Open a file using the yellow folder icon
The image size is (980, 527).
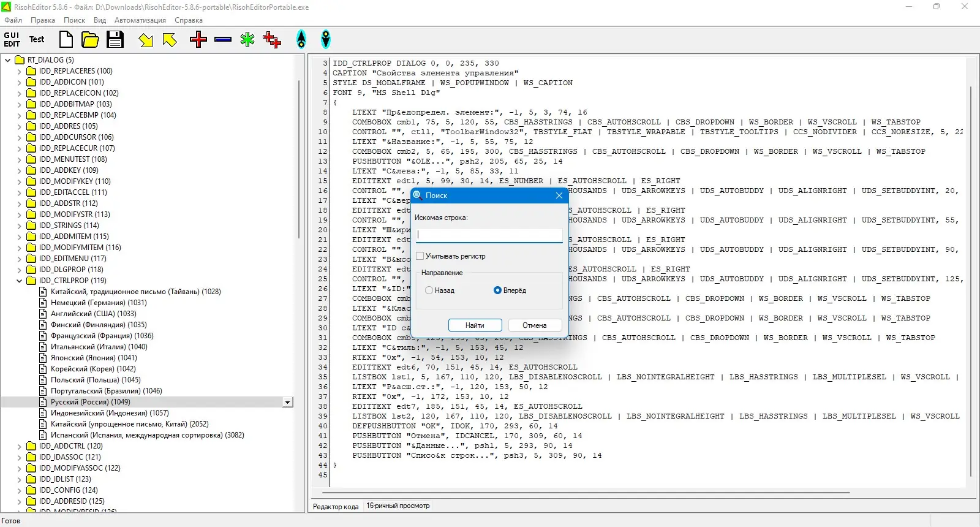point(90,40)
